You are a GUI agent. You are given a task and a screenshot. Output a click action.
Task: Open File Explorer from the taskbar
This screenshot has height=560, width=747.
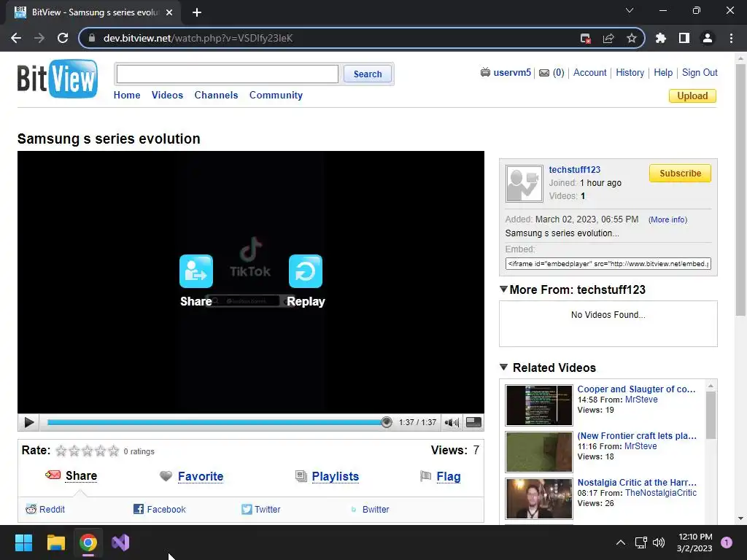[55, 542]
